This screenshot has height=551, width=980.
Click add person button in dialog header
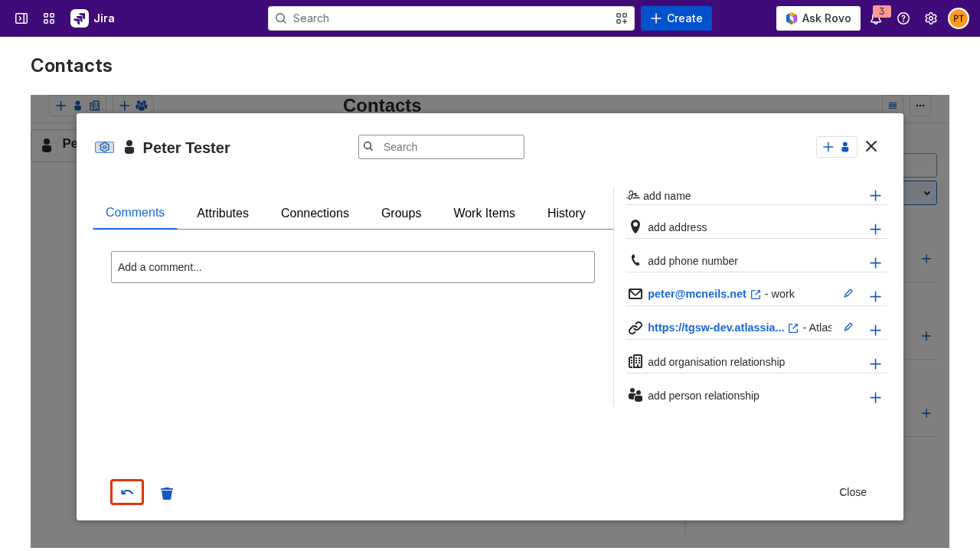click(836, 147)
